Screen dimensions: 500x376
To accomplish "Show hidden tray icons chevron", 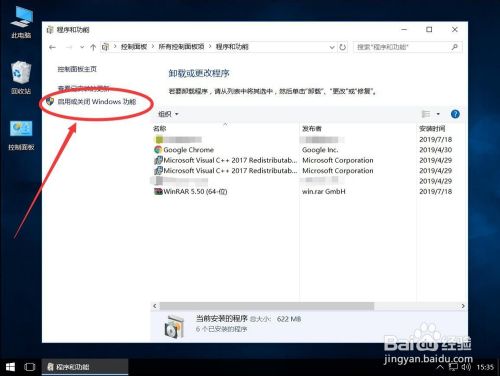I will pos(440,367).
